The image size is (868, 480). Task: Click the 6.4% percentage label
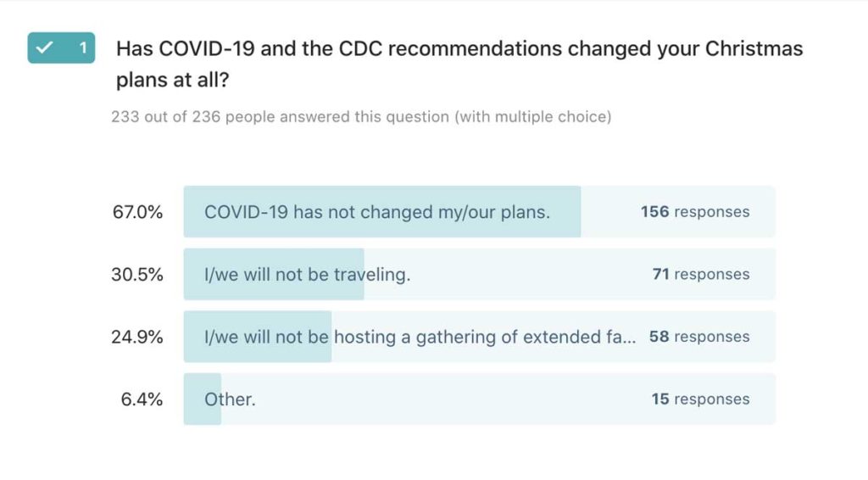pyautogui.click(x=142, y=399)
